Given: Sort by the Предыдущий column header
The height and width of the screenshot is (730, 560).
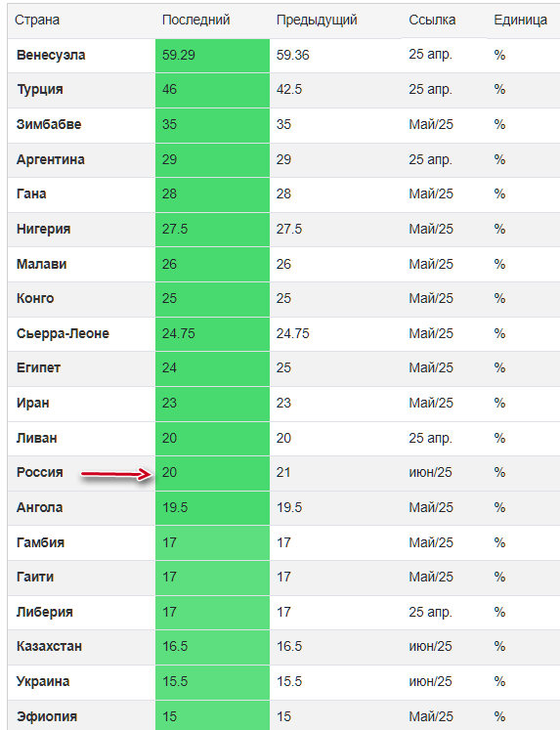Looking at the screenshot, I should (x=317, y=20).
